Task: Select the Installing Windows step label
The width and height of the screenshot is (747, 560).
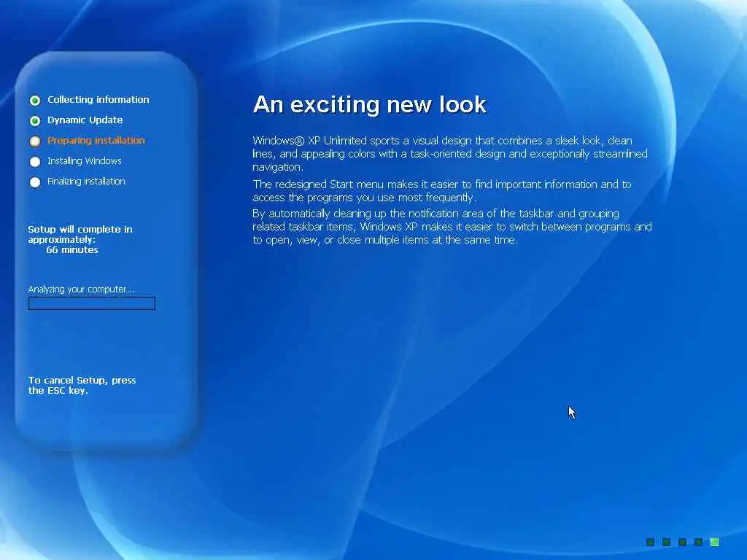Action: click(x=85, y=161)
